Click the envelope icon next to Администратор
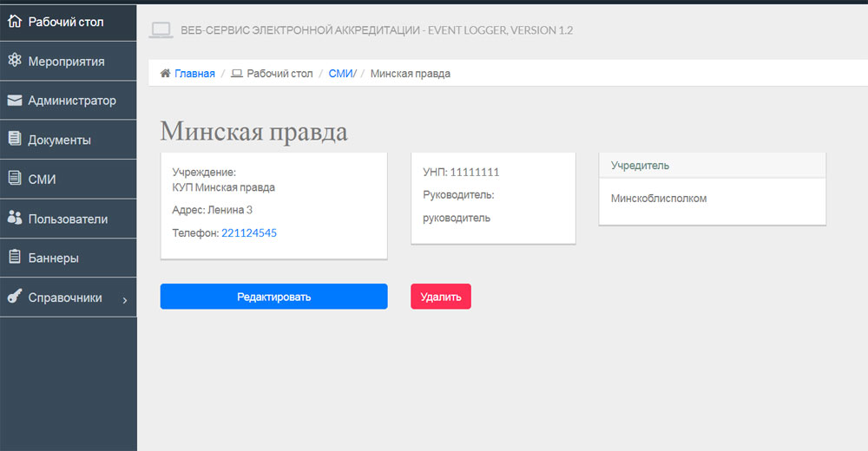868x451 pixels. [x=15, y=100]
